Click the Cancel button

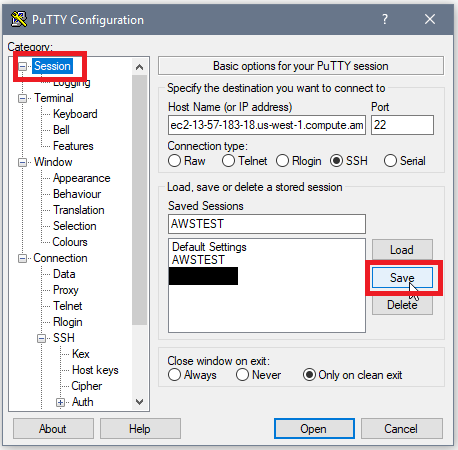pos(402,429)
